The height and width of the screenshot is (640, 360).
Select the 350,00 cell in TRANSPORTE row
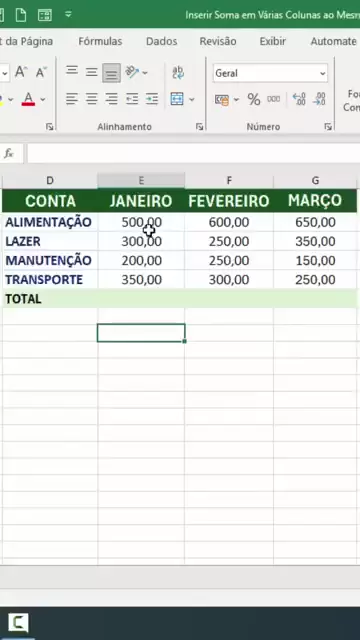coord(141,280)
